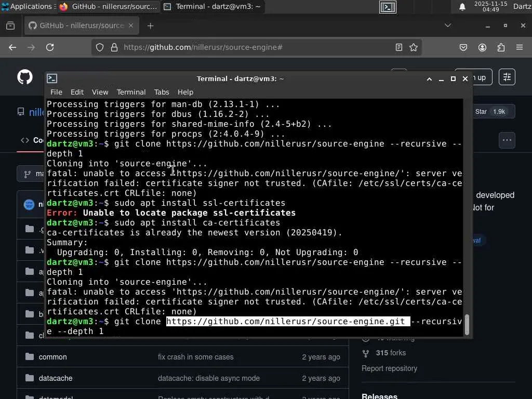This screenshot has width=532, height=399.
Task: Open the Pocket save icon
Action: tap(463, 47)
